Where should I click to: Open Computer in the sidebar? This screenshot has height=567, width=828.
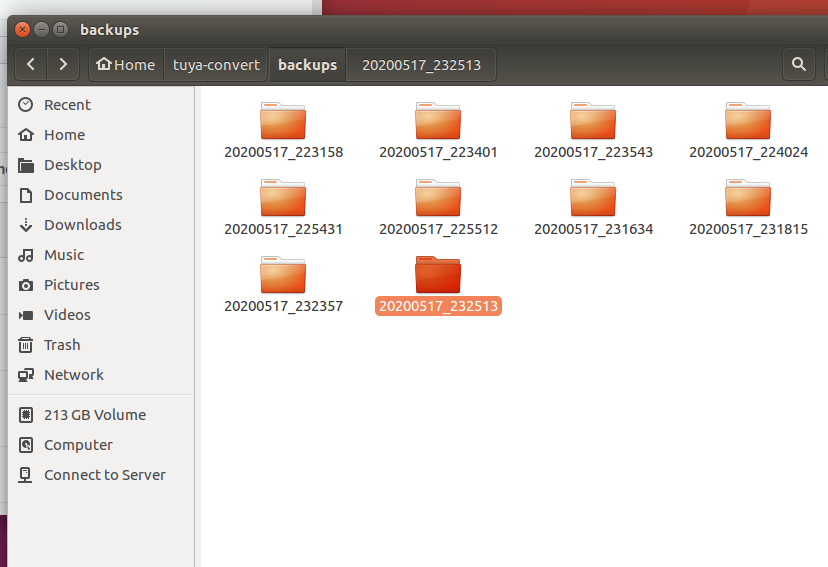coord(101,445)
